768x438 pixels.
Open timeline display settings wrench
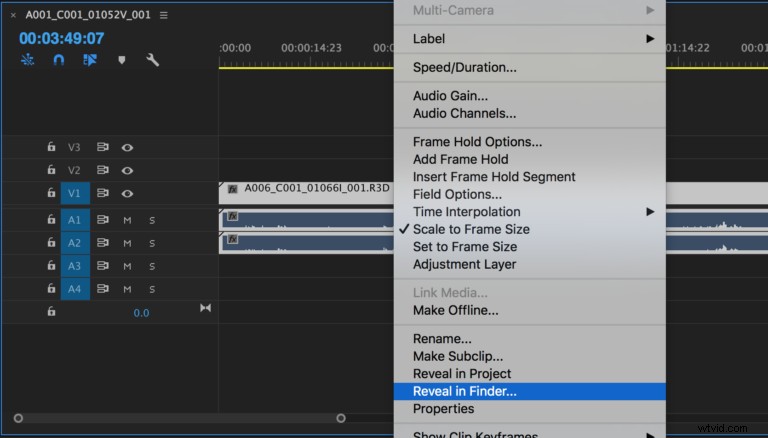pos(152,60)
